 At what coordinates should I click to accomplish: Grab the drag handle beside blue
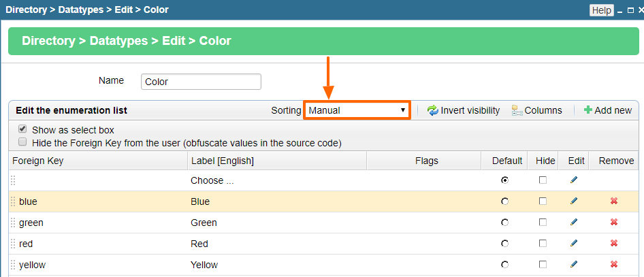[x=13, y=201]
